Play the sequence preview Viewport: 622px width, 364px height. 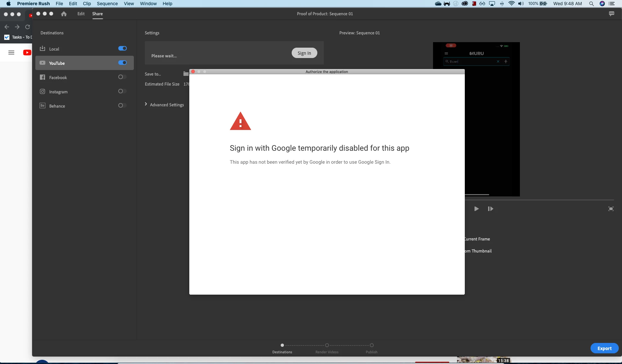pyautogui.click(x=476, y=209)
